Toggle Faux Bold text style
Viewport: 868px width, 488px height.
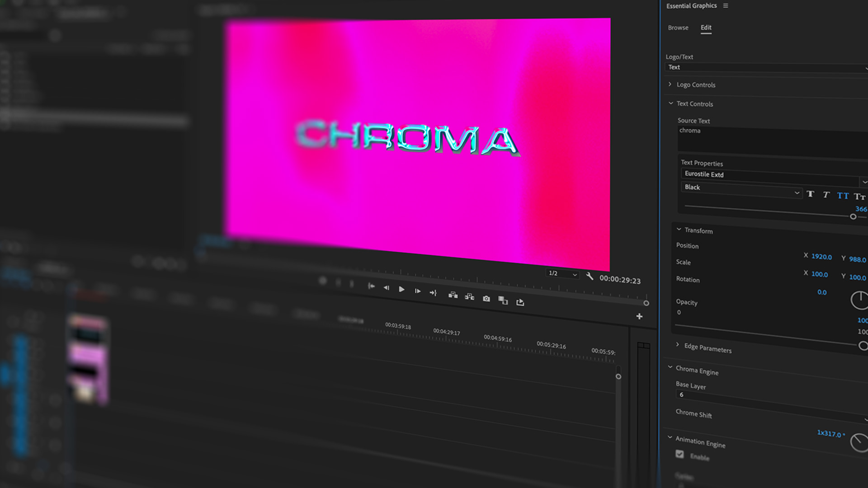tap(811, 194)
